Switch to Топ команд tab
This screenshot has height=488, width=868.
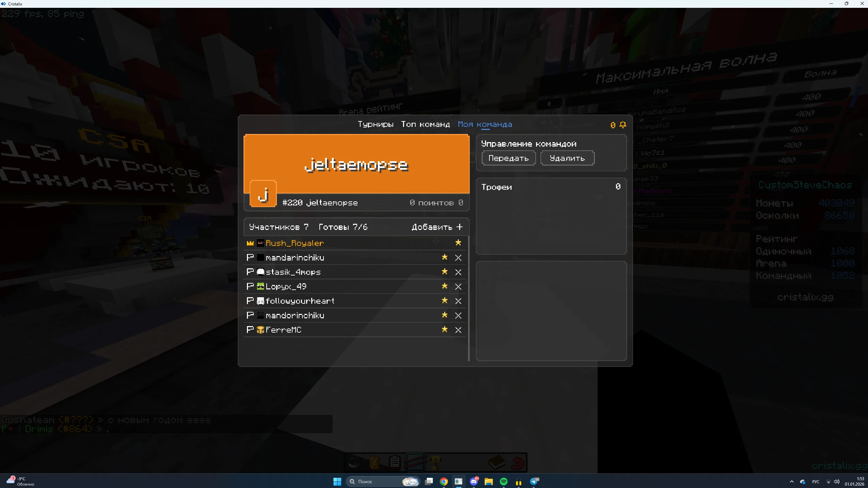point(425,124)
